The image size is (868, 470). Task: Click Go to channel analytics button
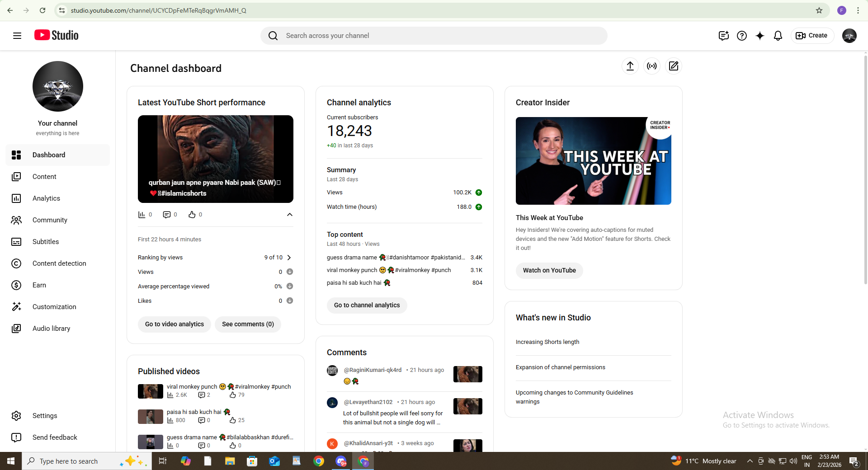coord(367,305)
